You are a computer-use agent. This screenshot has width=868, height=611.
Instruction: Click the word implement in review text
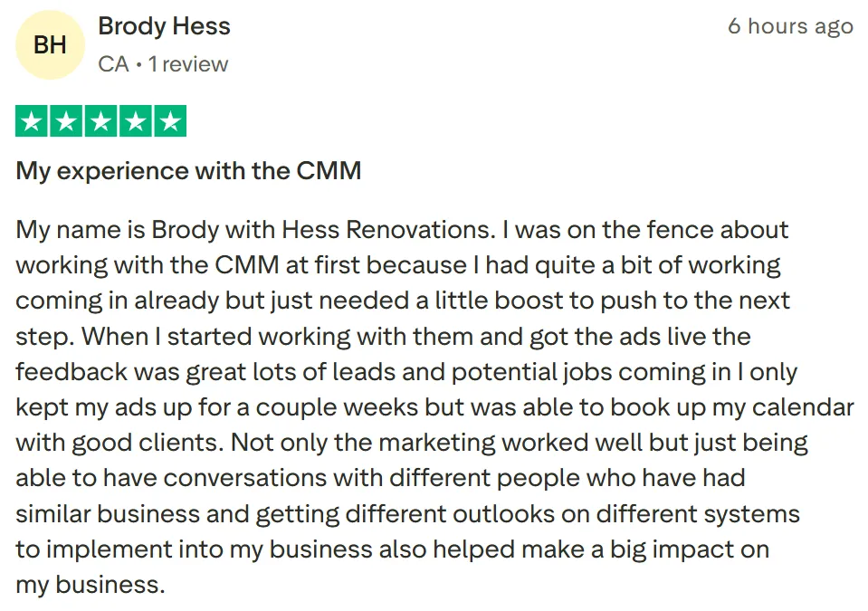[109, 549]
